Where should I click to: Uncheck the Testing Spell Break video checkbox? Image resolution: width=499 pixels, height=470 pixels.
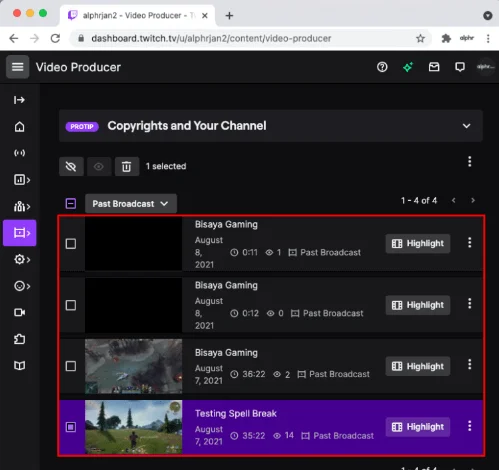click(x=71, y=427)
